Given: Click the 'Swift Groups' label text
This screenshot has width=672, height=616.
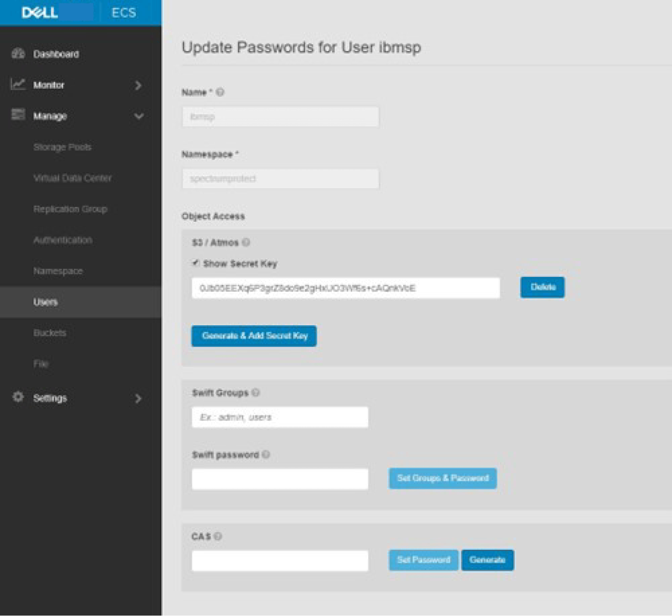Looking at the screenshot, I should 220,393.
